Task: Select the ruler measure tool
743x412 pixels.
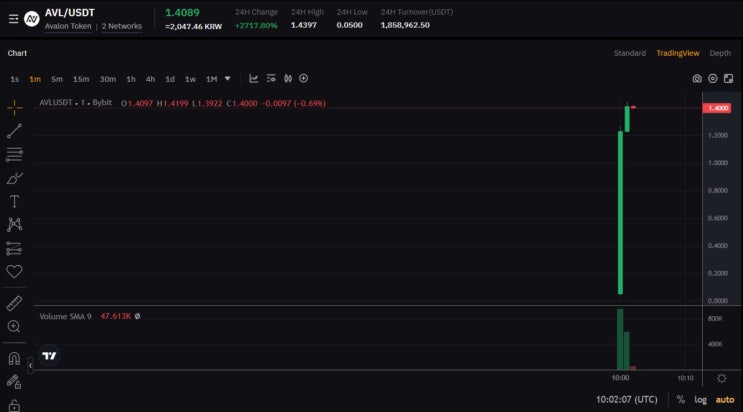Action: coord(14,303)
